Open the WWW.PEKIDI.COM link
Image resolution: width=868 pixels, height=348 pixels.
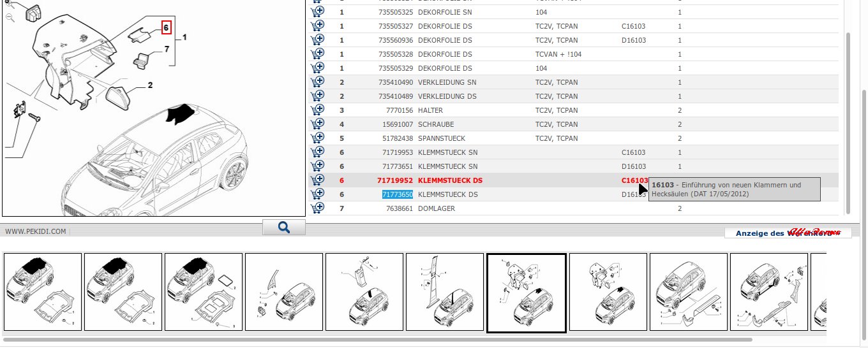(36, 231)
